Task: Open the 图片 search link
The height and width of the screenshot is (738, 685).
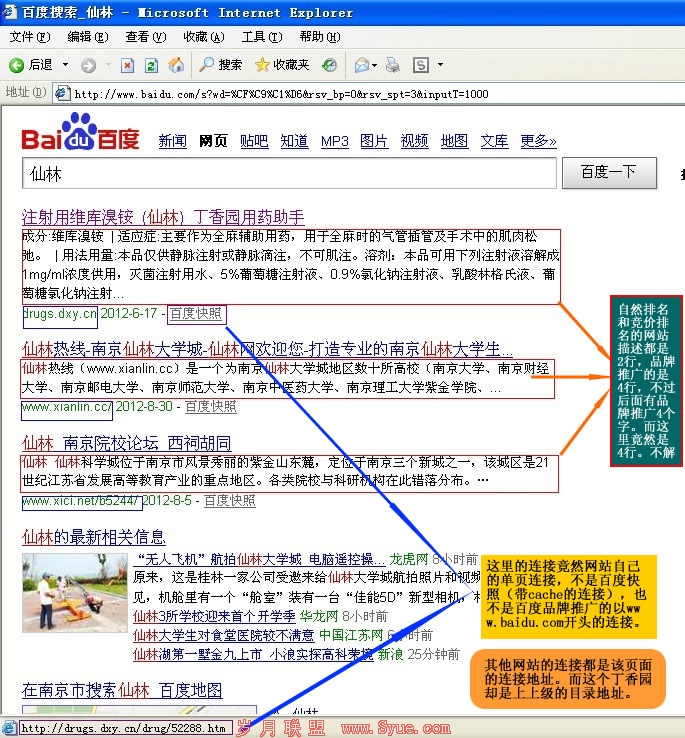Action: coord(374,141)
